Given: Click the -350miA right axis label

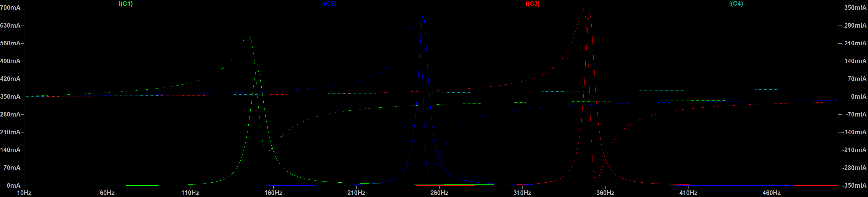Looking at the screenshot, I should 854,186.
